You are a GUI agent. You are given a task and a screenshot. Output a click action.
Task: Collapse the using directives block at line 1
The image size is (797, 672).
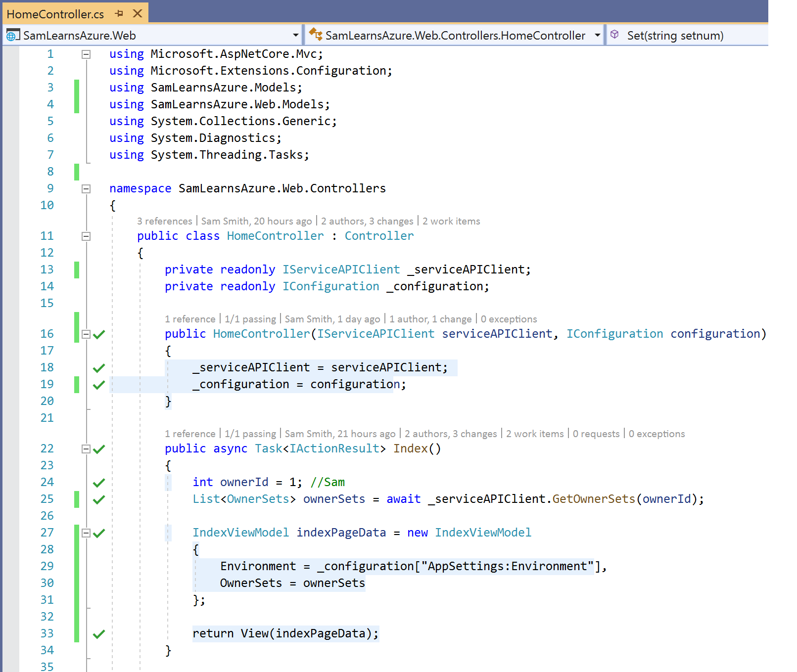[x=86, y=54]
